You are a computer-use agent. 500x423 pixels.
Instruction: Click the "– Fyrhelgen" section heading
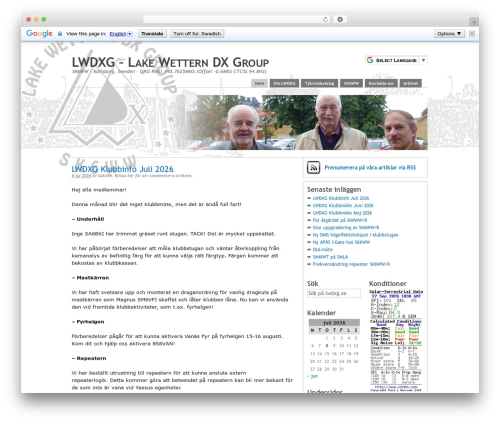click(88, 322)
